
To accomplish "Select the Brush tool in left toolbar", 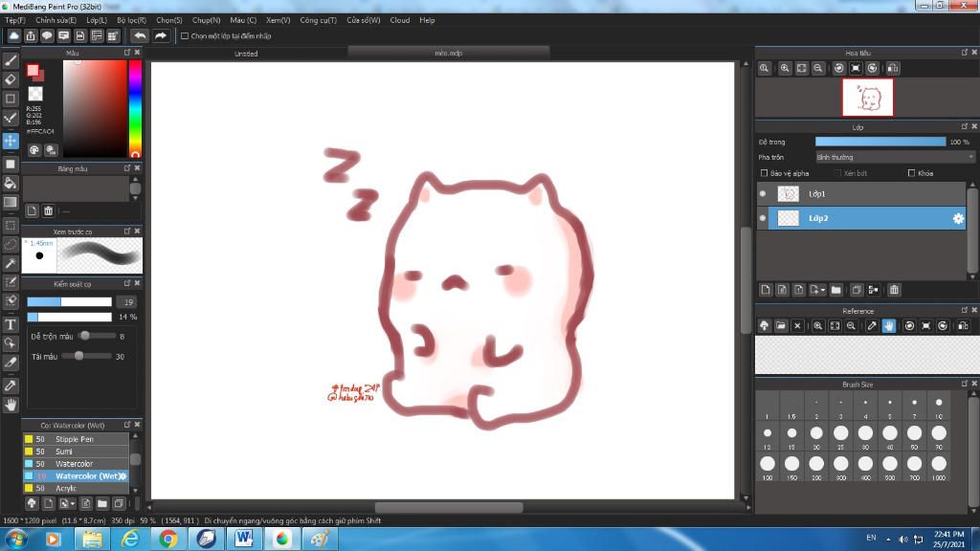I will 11,60.
